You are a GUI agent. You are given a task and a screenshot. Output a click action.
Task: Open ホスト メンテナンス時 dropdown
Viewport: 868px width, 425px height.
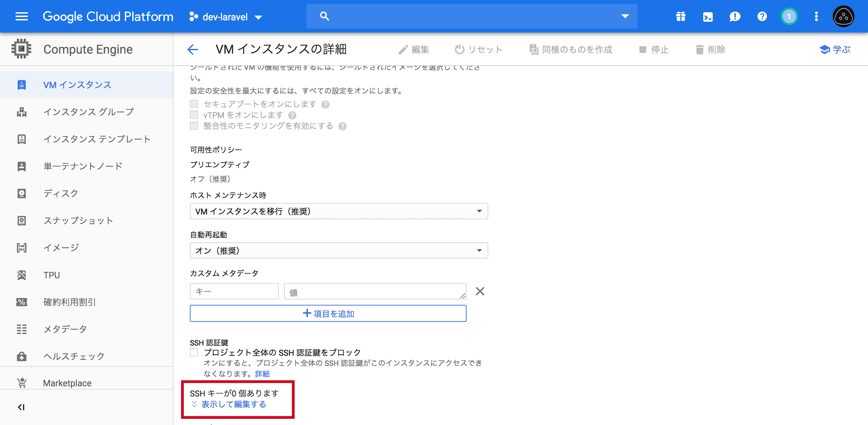[339, 211]
